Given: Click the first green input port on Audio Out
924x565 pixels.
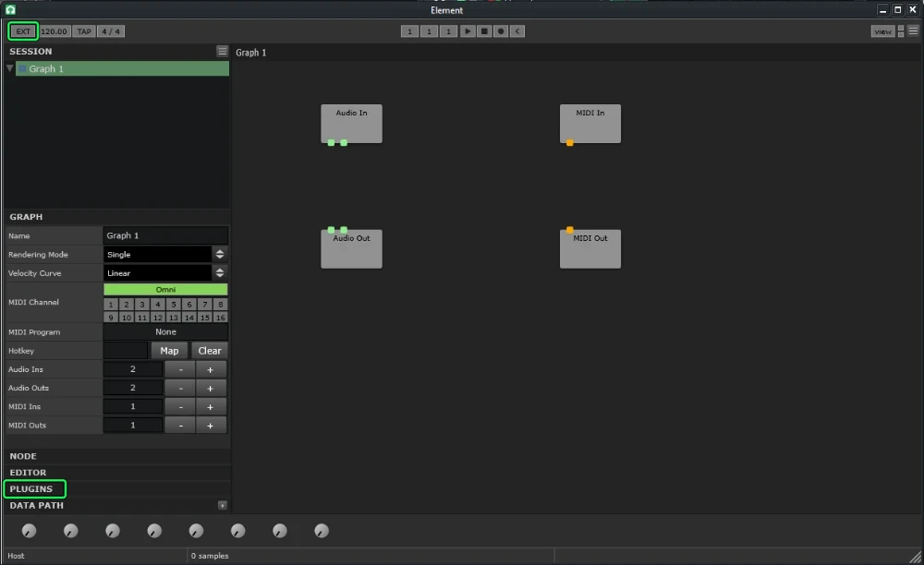Looking at the screenshot, I should point(331,230).
